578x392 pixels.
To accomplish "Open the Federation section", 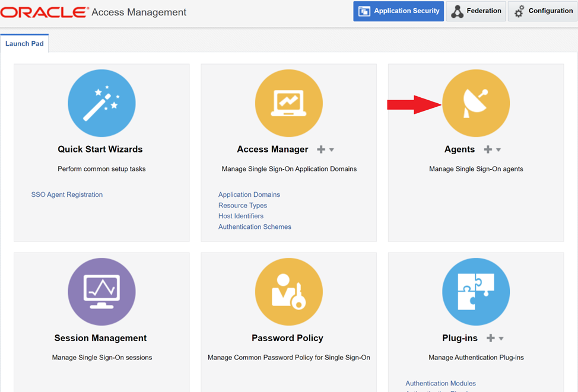I will coord(476,11).
